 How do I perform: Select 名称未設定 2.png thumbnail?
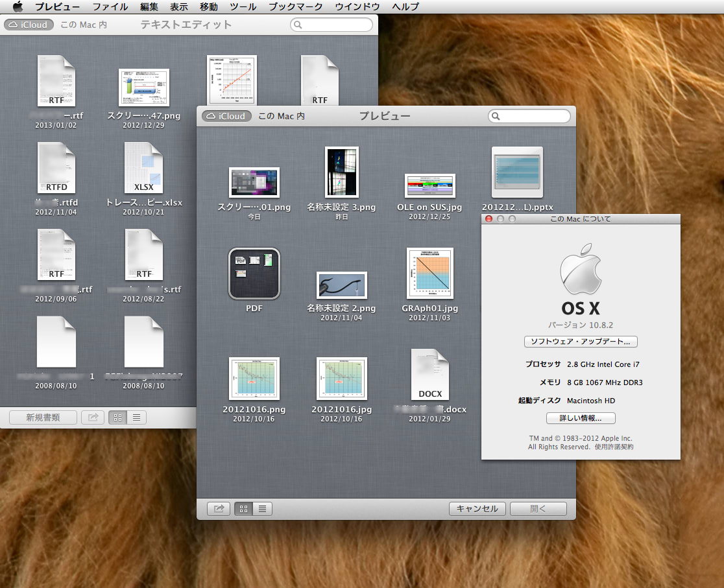tap(342, 285)
